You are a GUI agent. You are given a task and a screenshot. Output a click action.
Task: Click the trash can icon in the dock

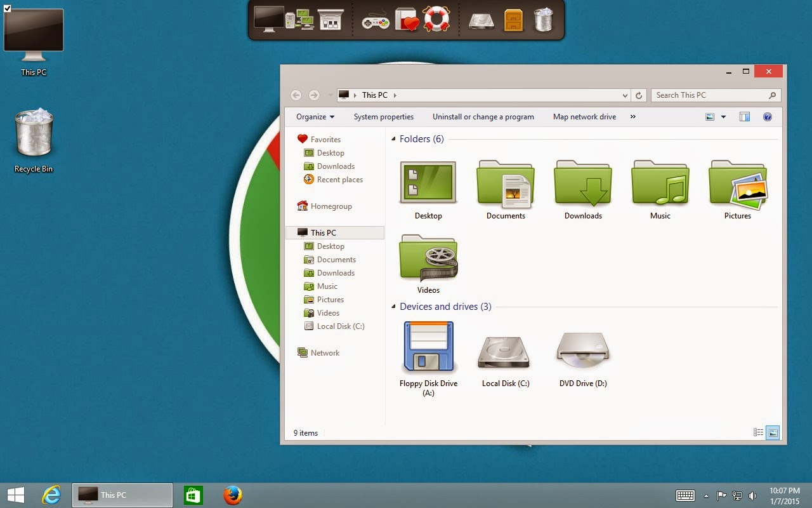point(543,20)
